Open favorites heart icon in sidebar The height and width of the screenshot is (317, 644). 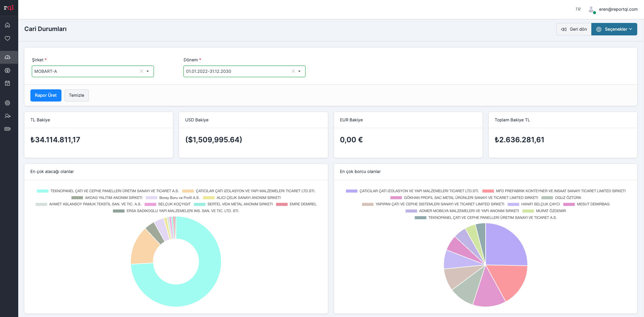tap(7, 38)
